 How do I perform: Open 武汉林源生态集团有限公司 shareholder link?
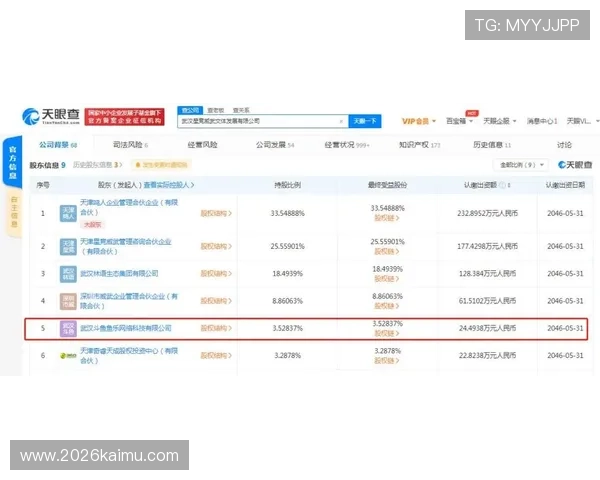coord(119,274)
